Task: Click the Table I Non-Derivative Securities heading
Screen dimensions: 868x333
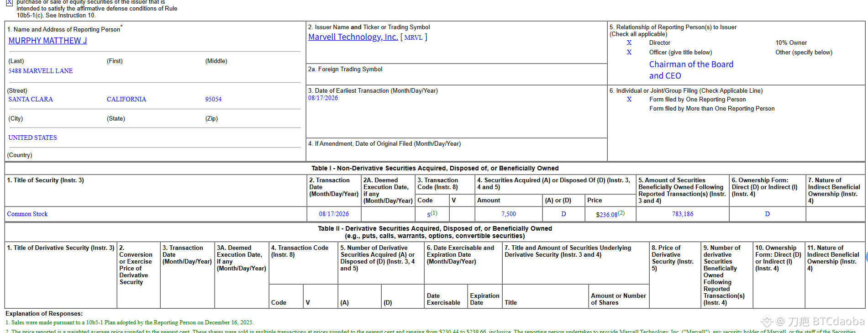Action: [435, 168]
